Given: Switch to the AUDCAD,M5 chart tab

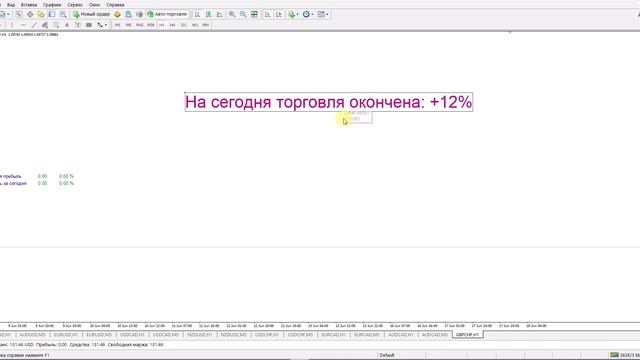Looking at the screenshot, I should [435, 335].
